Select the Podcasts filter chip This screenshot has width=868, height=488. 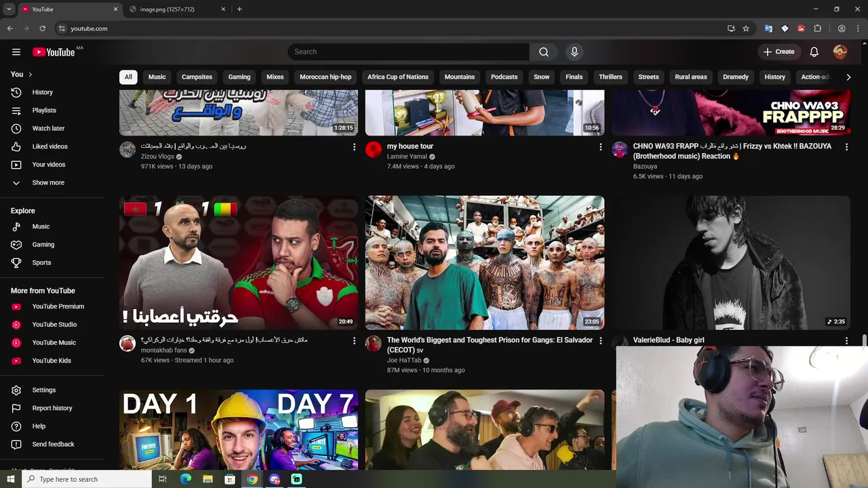click(x=504, y=77)
